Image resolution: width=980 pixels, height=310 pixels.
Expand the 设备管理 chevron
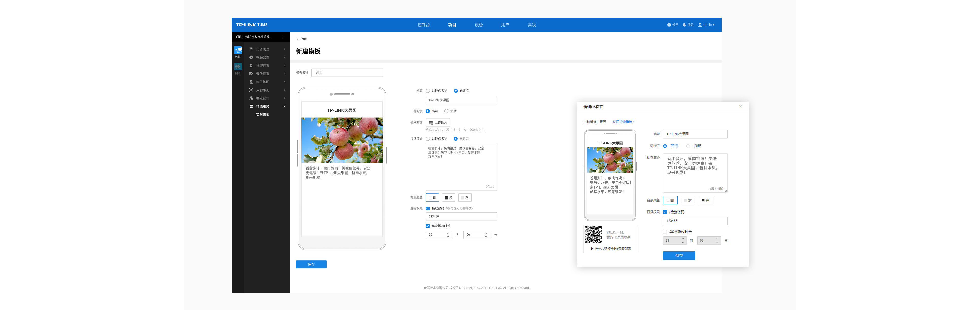pyautogui.click(x=284, y=49)
